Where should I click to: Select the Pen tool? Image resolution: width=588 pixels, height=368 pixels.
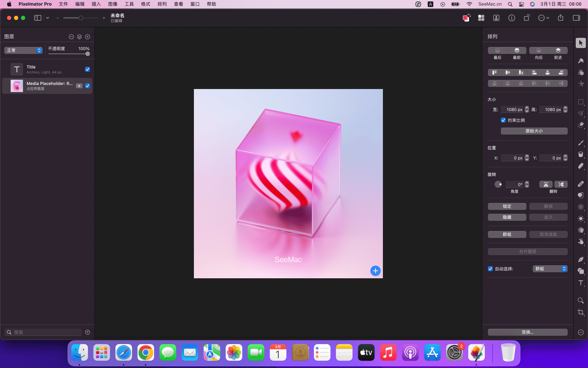[581, 259]
